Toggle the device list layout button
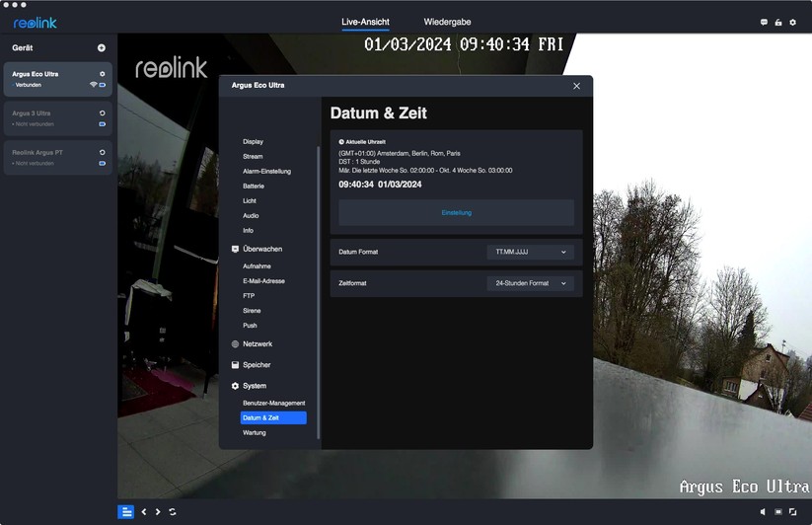Screen dimensions: 812x525 click(x=126, y=512)
